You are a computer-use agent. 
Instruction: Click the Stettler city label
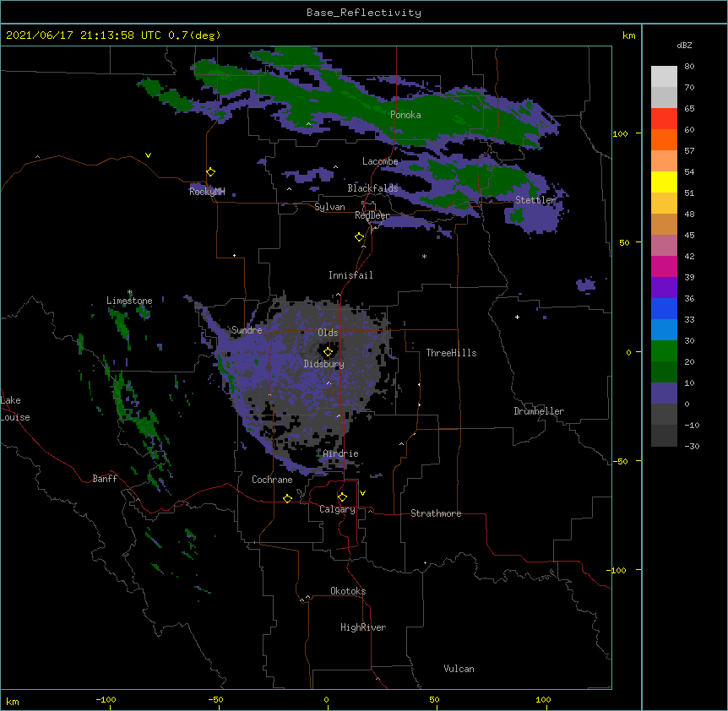pos(535,200)
